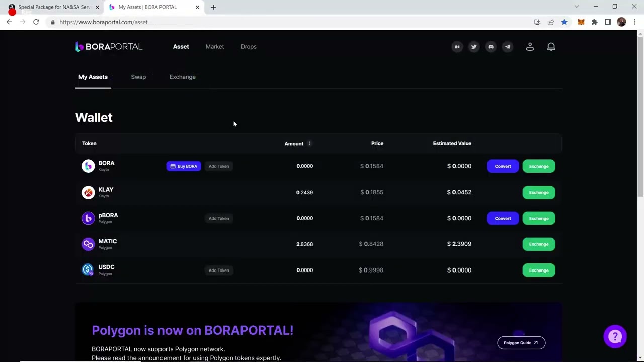Click the share page icon

pos(551,22)
